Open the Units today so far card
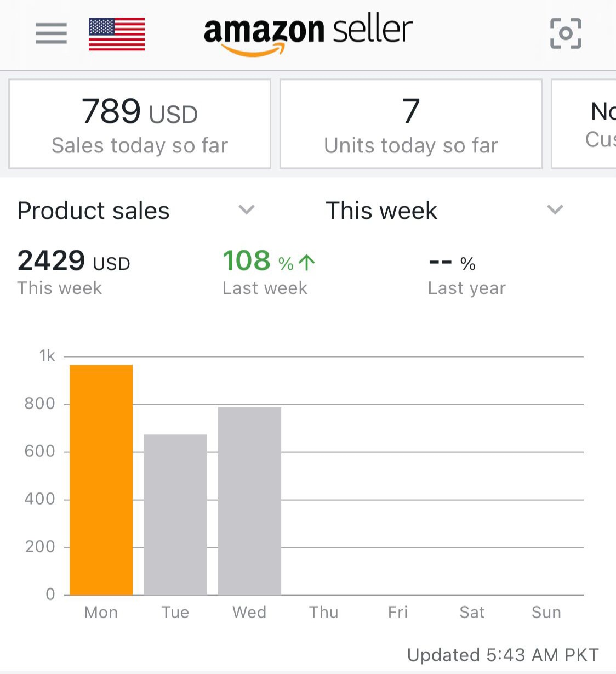Viewport: 616px width, 674px height. pos(410,124)
